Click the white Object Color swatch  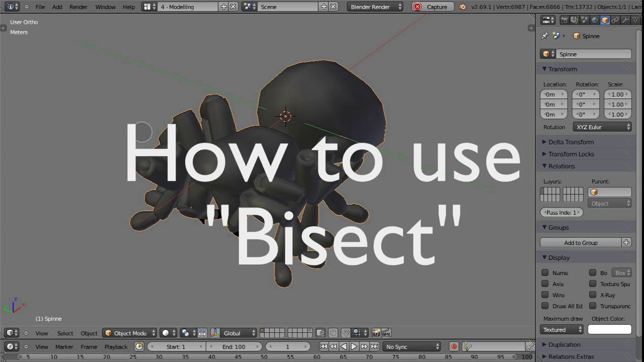pos(609,330)
